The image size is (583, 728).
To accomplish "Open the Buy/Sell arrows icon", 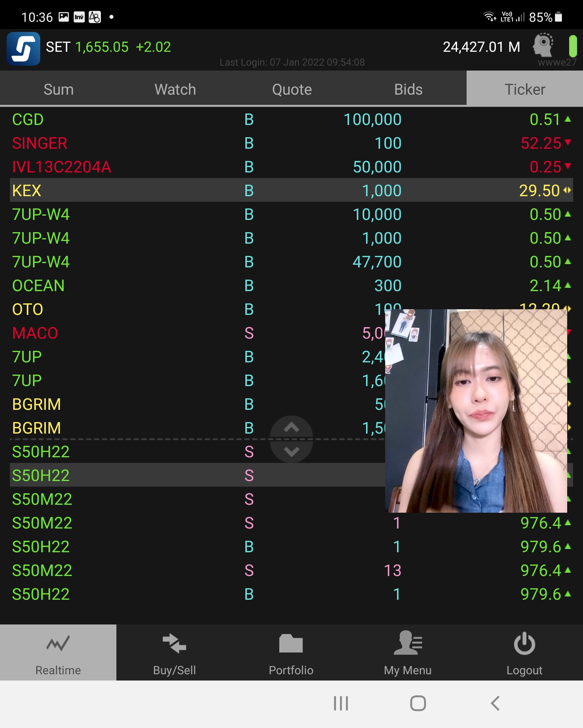I will (x=174, y=644).
